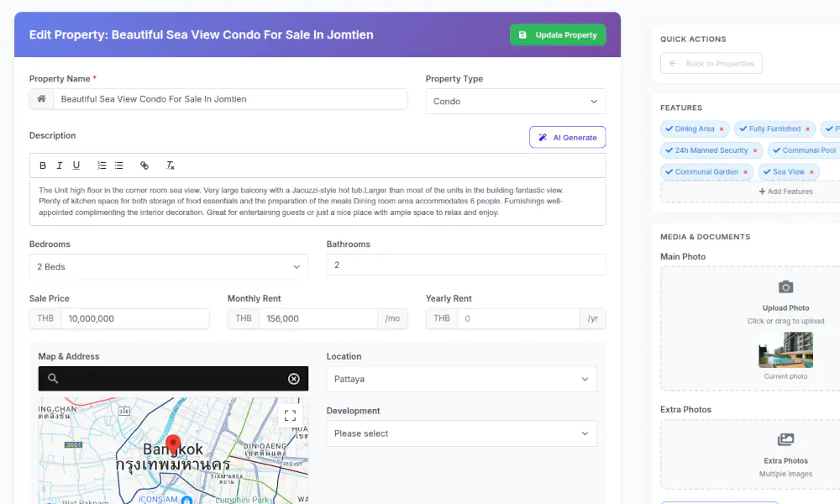The image size is (840, 504).
Task: Remove the Dining Area feature tag
Action: [722, 129]
